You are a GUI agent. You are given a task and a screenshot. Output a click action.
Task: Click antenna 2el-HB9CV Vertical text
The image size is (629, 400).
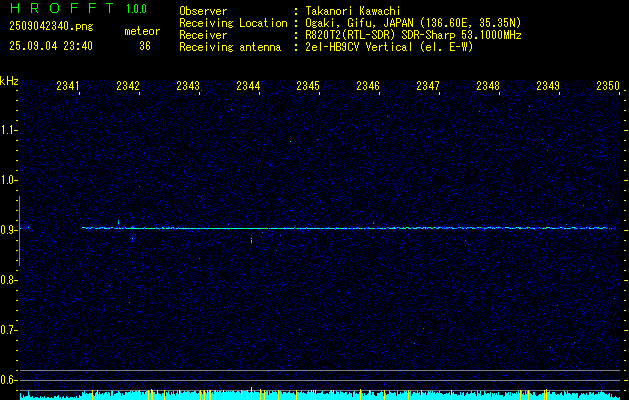point(389,47)
